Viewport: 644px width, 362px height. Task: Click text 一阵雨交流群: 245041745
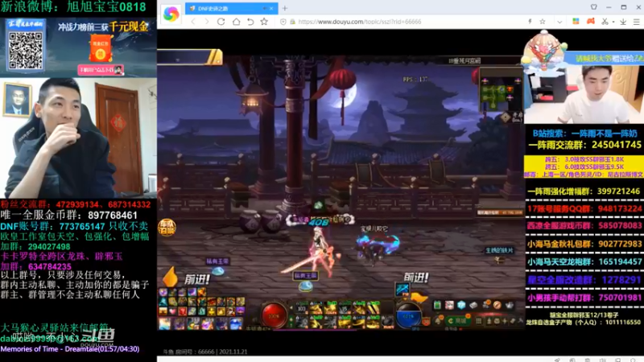coord(584,145)
